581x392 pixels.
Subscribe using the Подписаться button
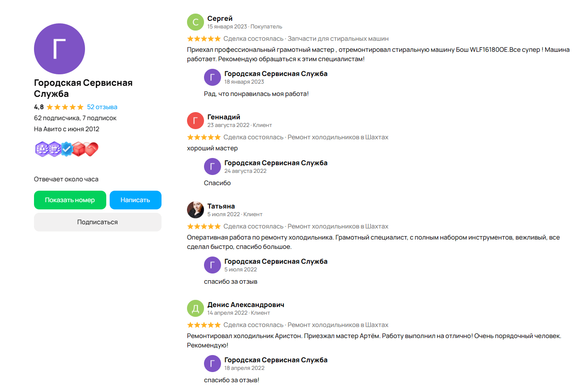97,222
